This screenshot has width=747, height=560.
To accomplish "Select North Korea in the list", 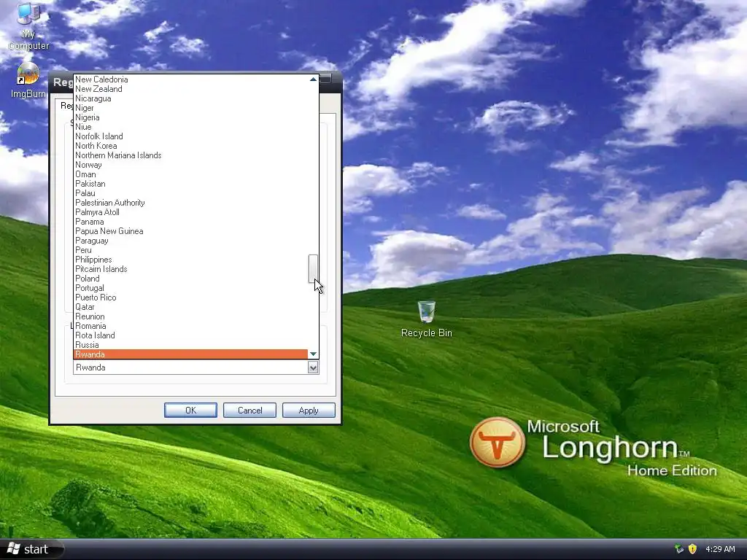I will coord(190,146).
